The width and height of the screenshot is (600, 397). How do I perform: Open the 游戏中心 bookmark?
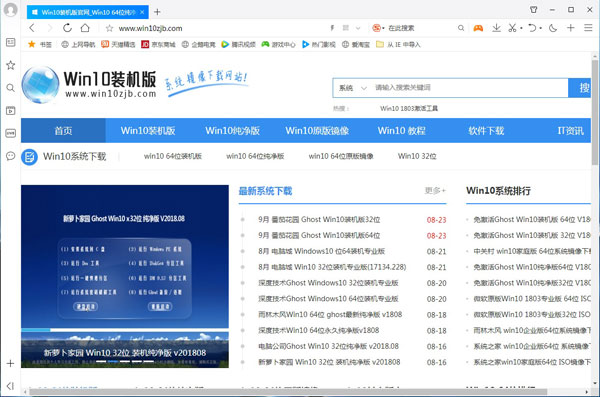pos(279,44)
